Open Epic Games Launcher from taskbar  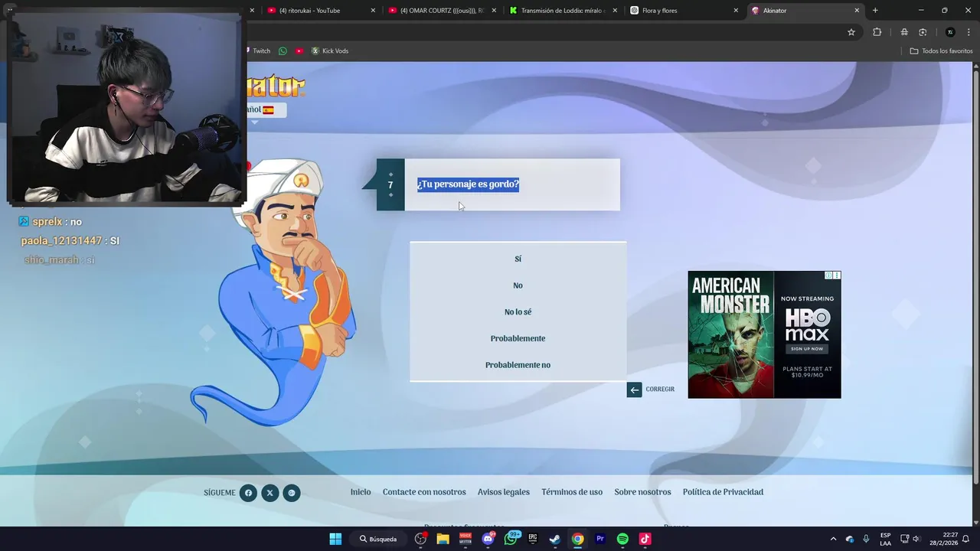(x=533, y=539)
